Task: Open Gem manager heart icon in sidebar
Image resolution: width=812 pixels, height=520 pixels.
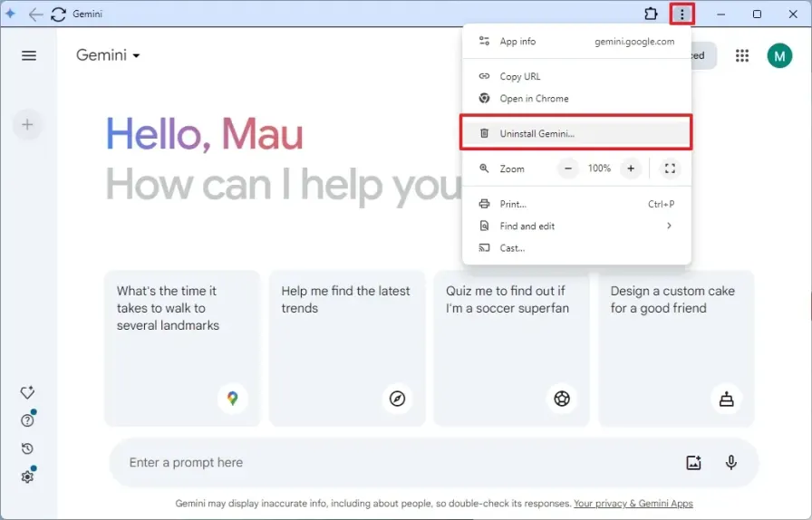Action: (x=27, y=392)
